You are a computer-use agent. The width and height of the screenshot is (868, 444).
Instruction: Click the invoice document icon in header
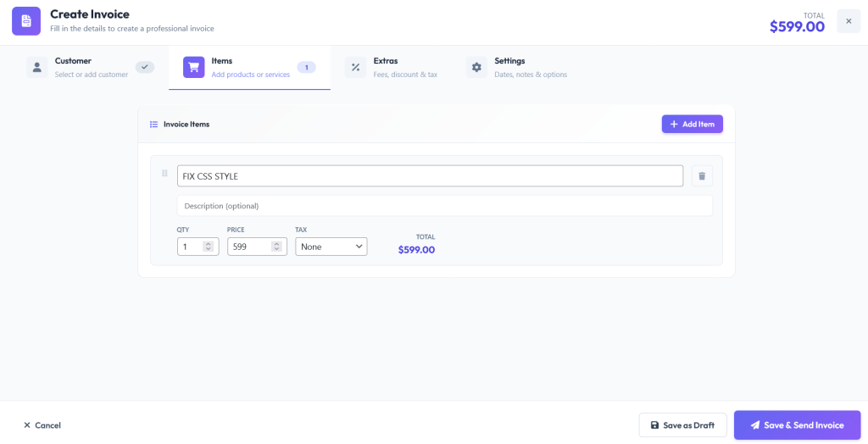26,21
